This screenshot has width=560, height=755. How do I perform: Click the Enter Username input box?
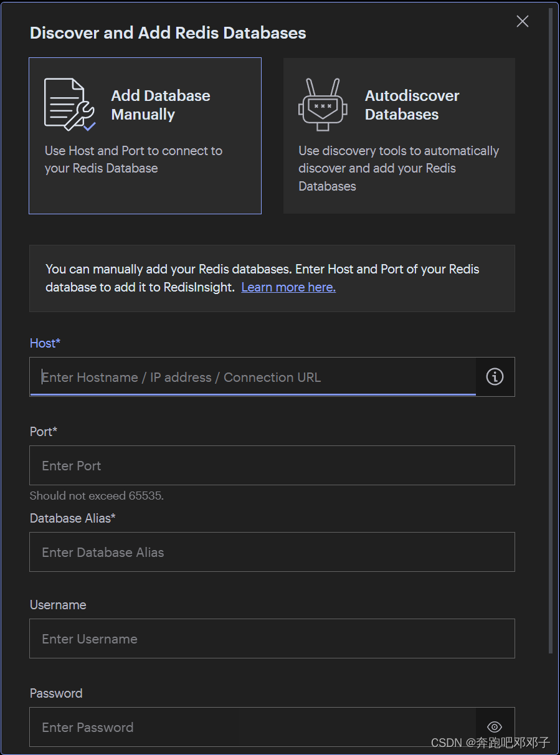click(x=272, y=639)
